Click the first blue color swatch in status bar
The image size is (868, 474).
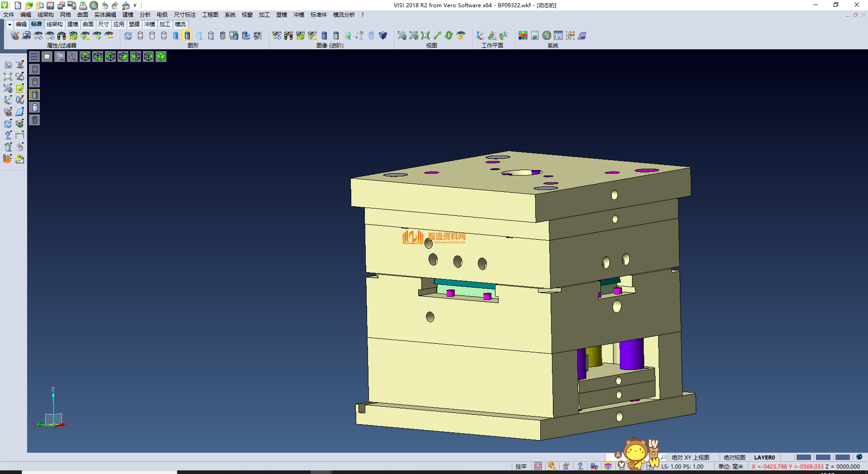pyautogui.click(x=803, y=457)
